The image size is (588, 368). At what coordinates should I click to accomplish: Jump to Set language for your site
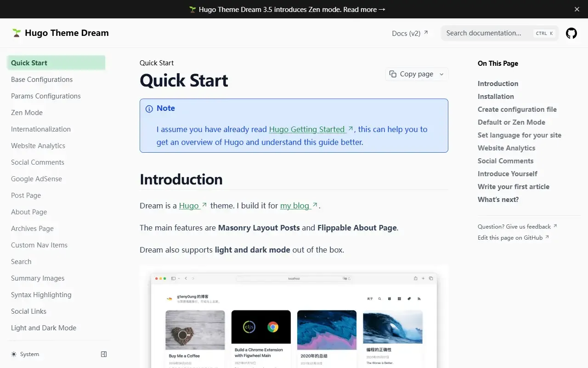click(x=520, y=135)
